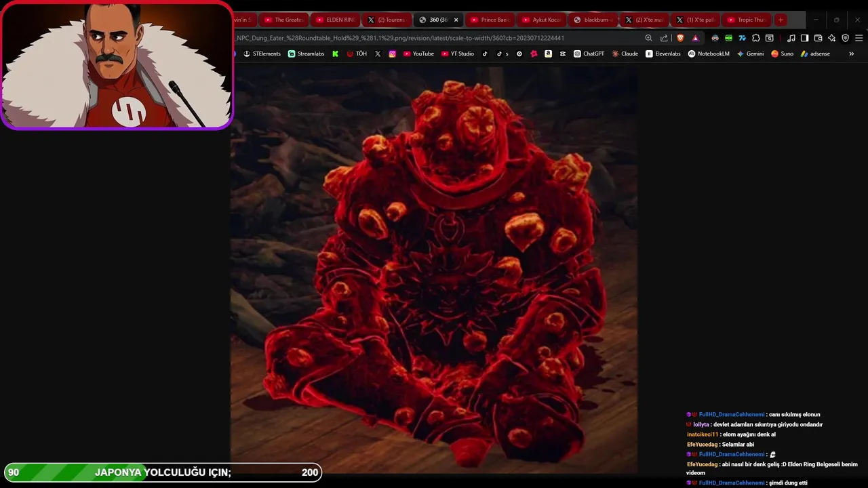The width and height of the screenshot is (868, 488).
Task: Open the ChatGPT bookmark
Action: point(589,54)
